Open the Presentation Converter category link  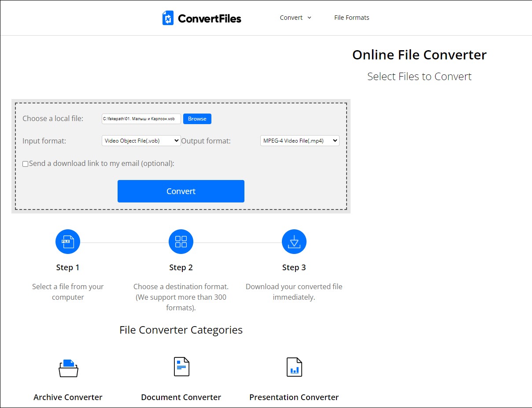[x=294, y=397]
